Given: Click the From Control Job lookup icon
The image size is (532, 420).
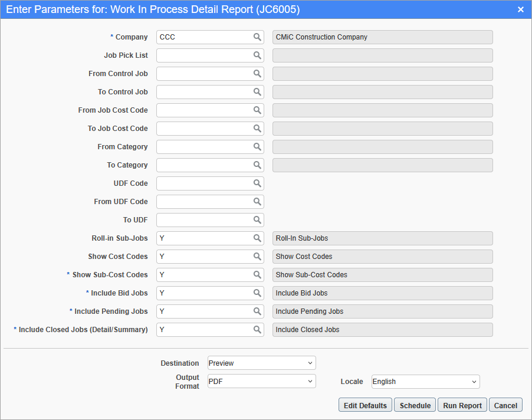Looking at the screenshot, I should pos(257,74).
